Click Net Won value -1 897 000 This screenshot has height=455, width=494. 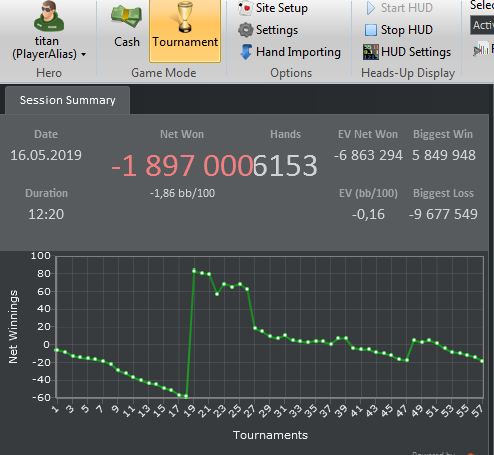[x=182, y=165]
